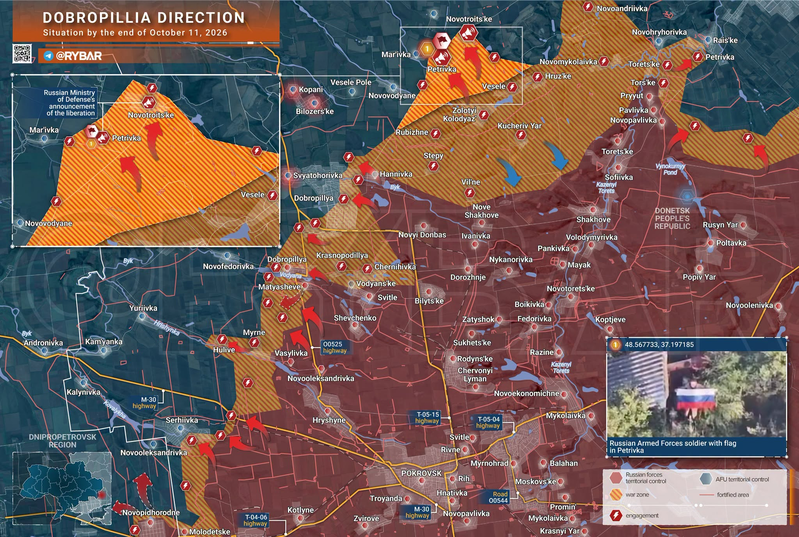
Task: Click the engagement icon beside Rubizhne
Action: tap(436, 133)
